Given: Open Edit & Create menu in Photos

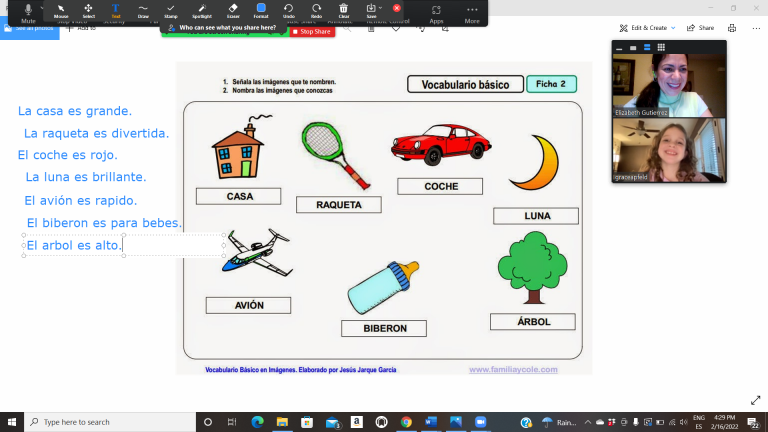Looking at the screenshot, I should pos(648,28).
